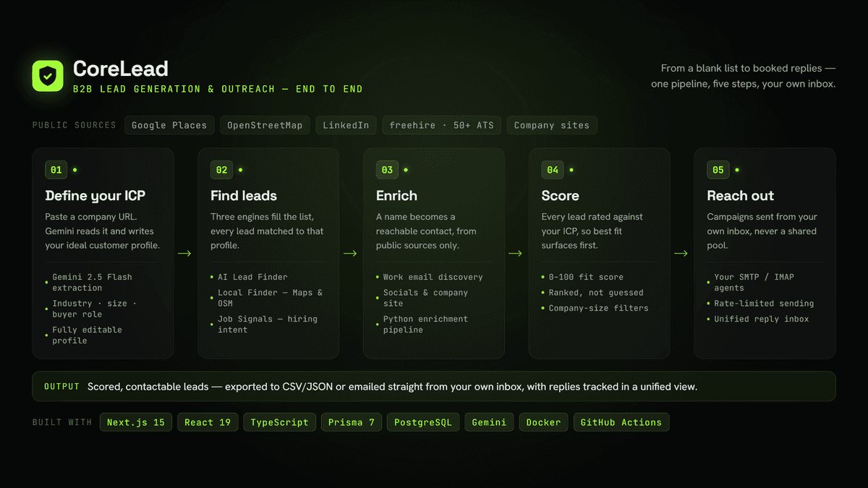Select the GitHub Actions tech chip

[621, 422]
